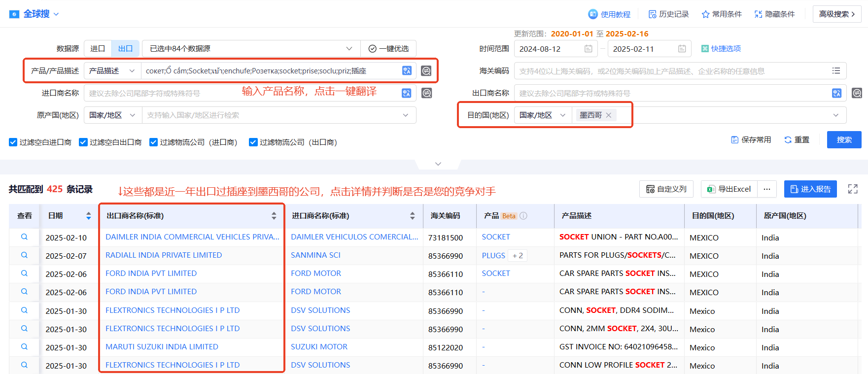Click sort arrows on 日期 column header
The image size is (868, 374).
(x=89, y=216)
